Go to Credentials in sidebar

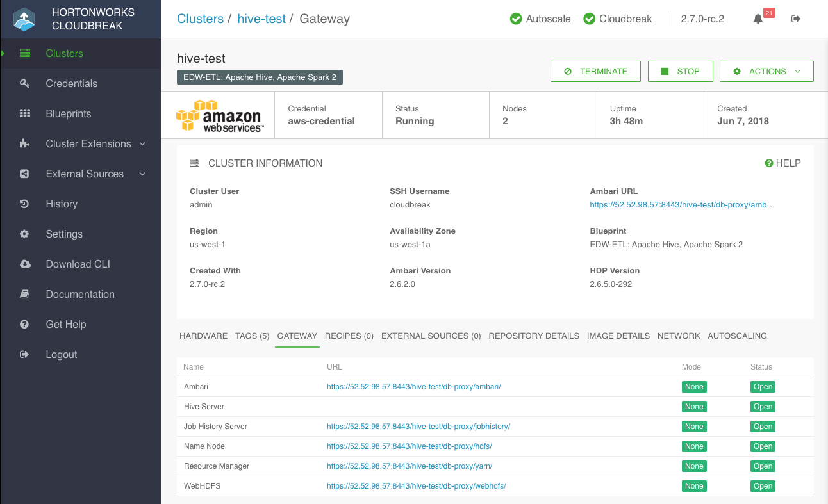click(80, 83)
